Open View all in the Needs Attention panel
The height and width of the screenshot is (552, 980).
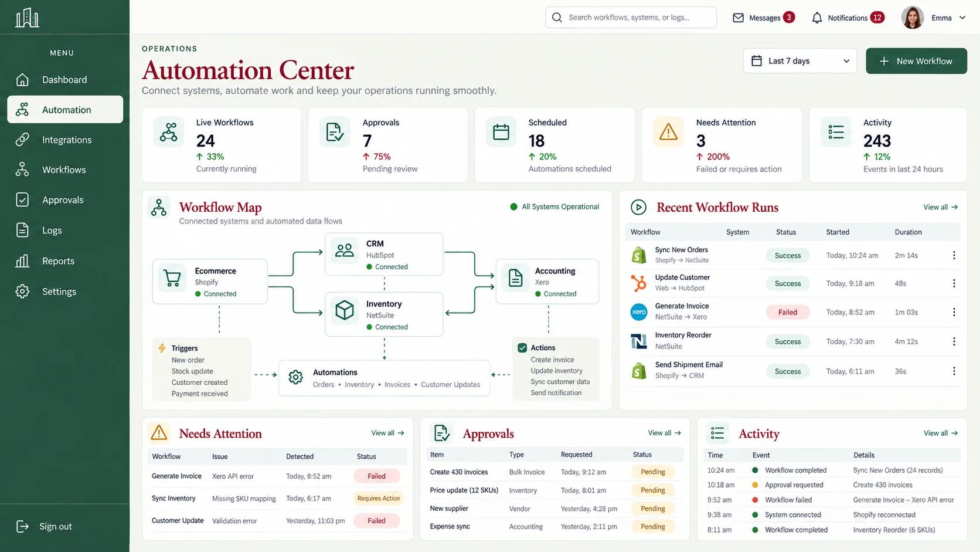[x=387, y=433]
